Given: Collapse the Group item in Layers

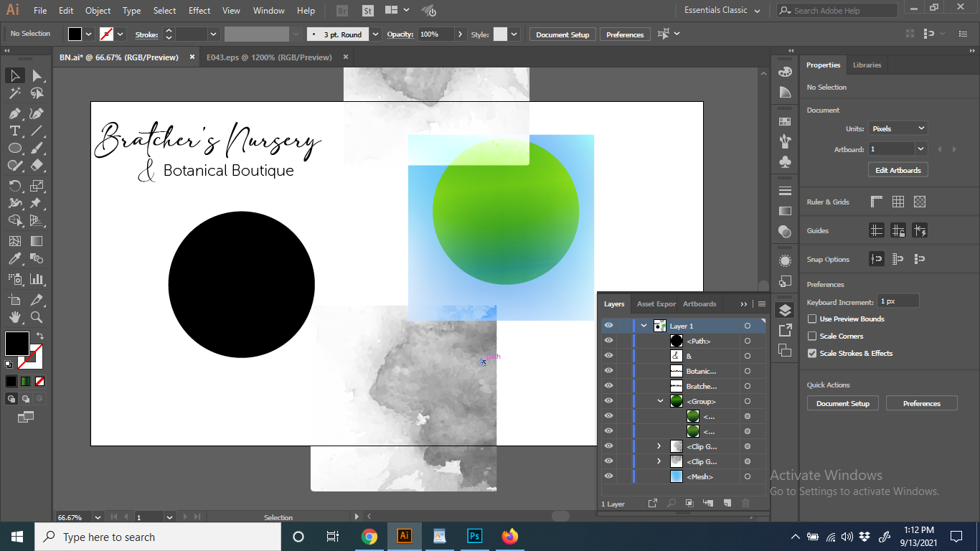Looking at the screenshot, I should (660, 401).
